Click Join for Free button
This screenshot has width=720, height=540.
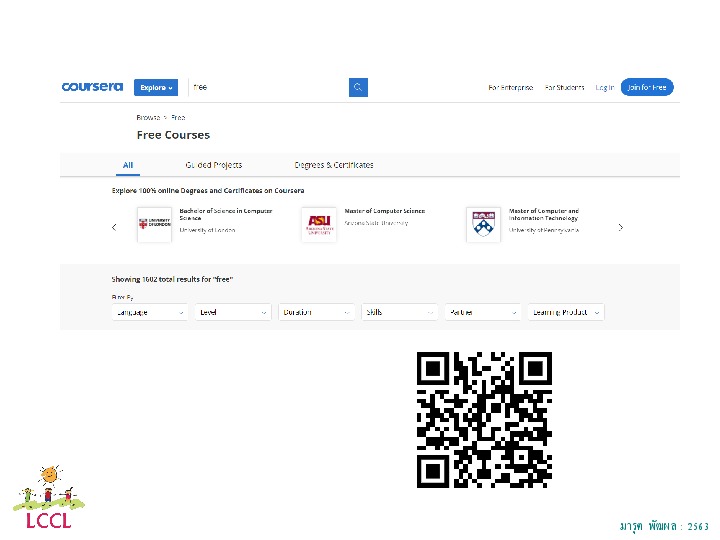click(647, 87)
